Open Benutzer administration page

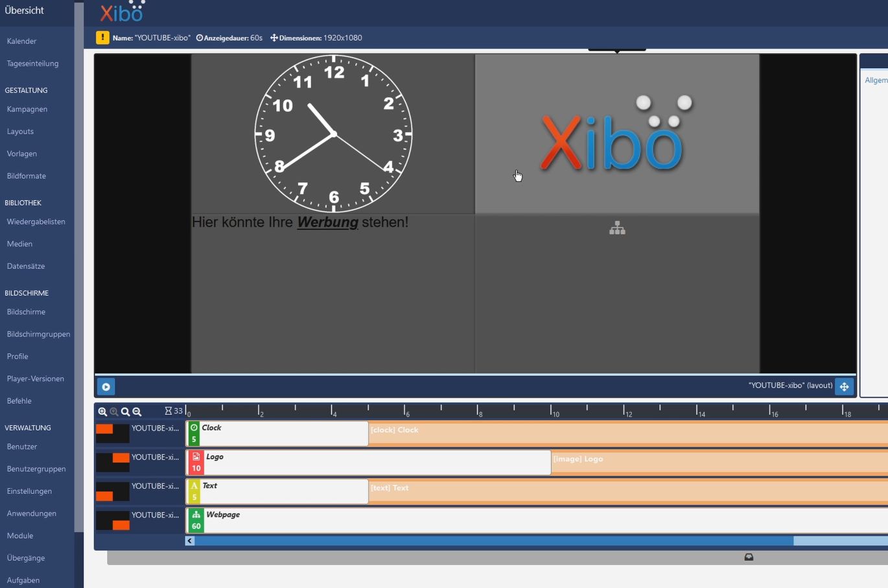(x=22, y=447)
